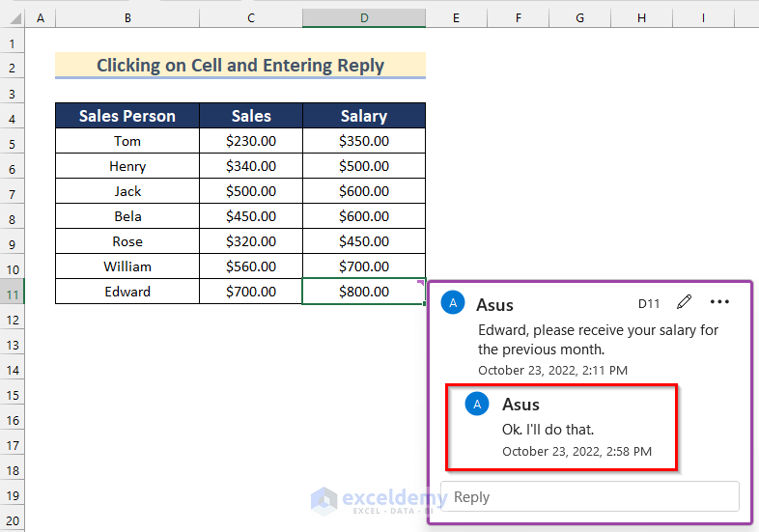Screen dimensions: 759x532
Task: Select the cell containing William
Action: 127,266
